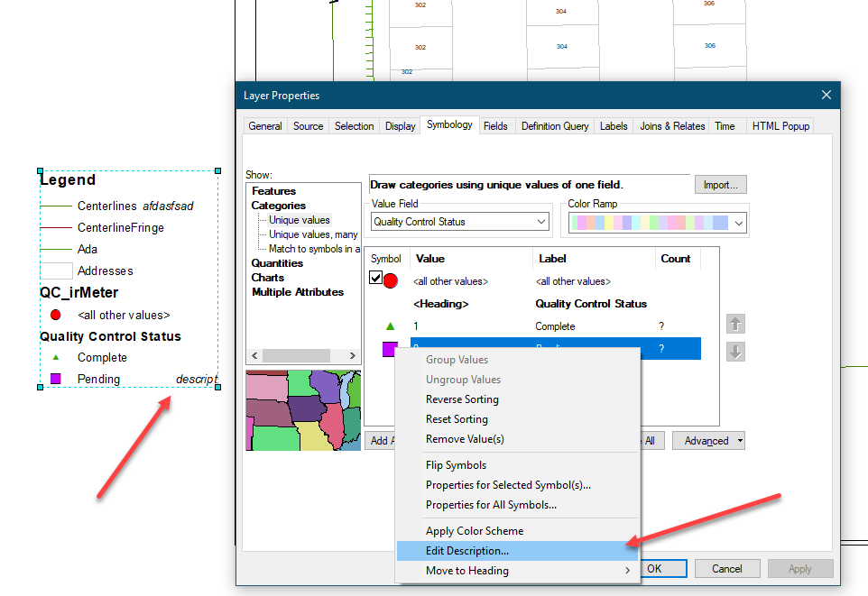This screenshot has width=868, height=596.
Task: Switch to the Labels tab
Action: 614,126
